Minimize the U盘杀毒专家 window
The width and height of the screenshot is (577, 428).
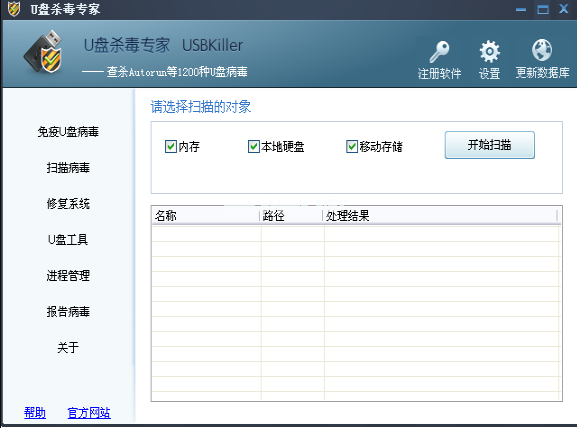tap(521, 10)
